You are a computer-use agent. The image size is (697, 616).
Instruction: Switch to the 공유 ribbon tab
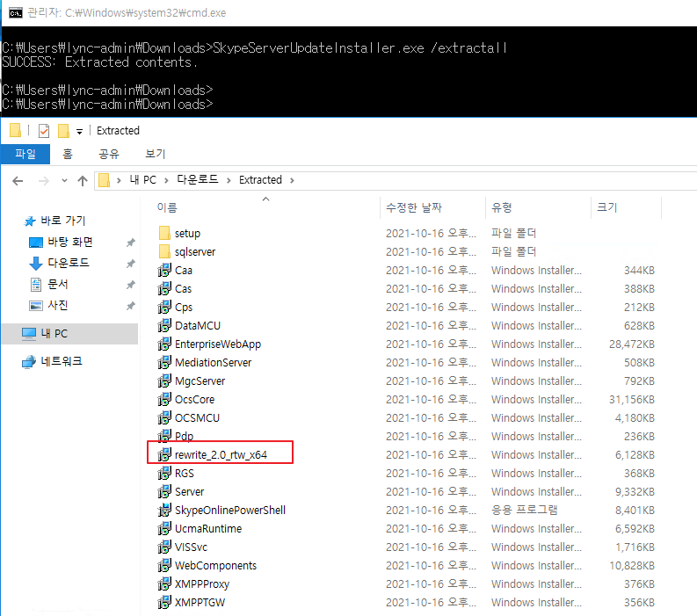[109, 154]
